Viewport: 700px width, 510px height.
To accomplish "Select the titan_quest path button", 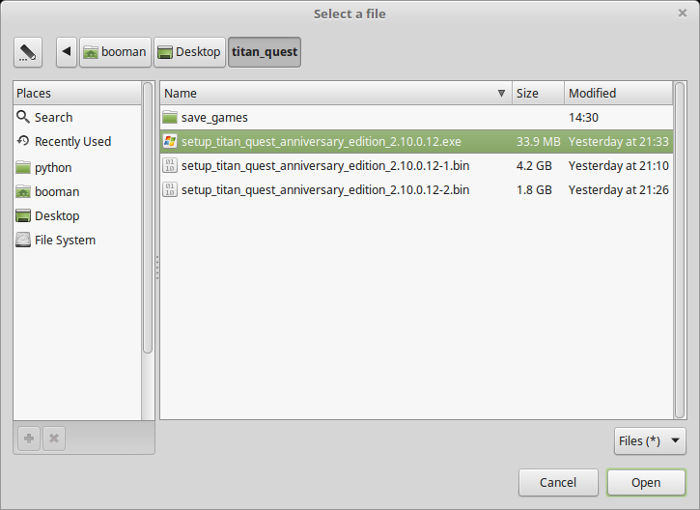I will (264, 52).
